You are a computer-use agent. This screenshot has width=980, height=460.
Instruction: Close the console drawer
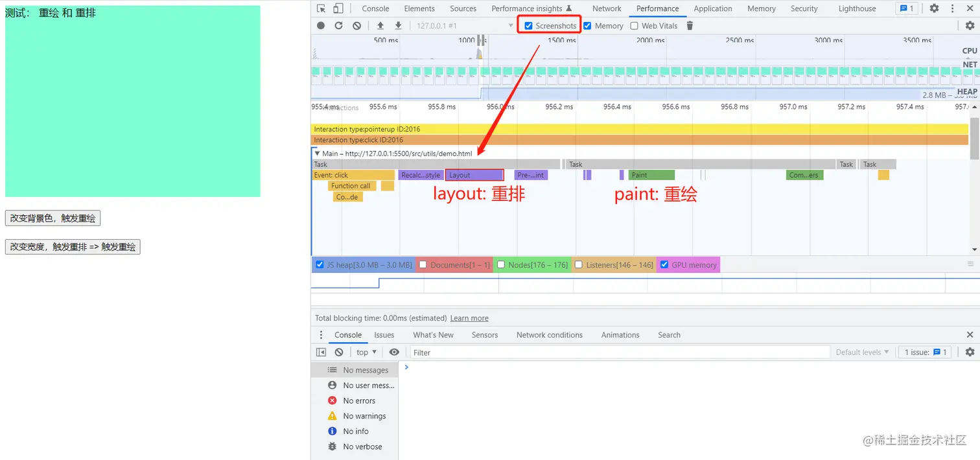(970, 335)
